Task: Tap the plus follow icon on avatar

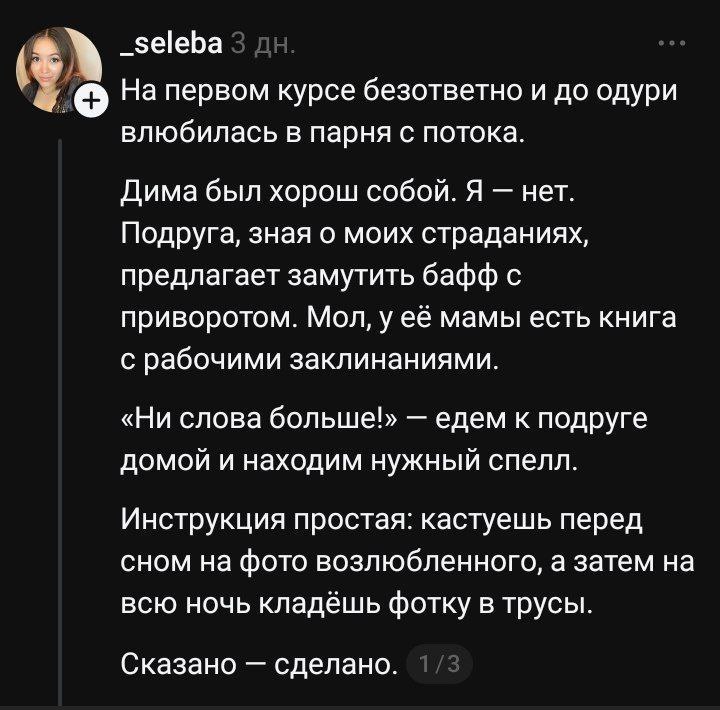Action: [x=90, y=101]
